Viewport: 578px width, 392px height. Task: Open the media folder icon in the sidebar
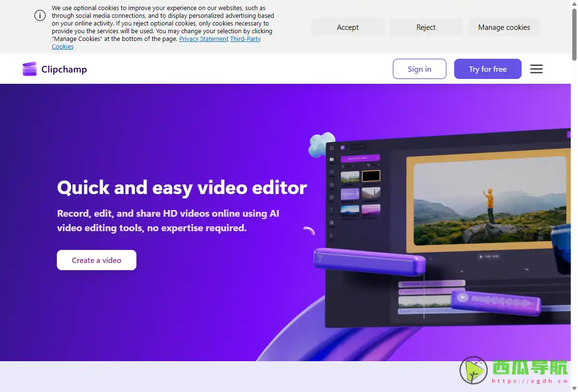tap(331, 158)
